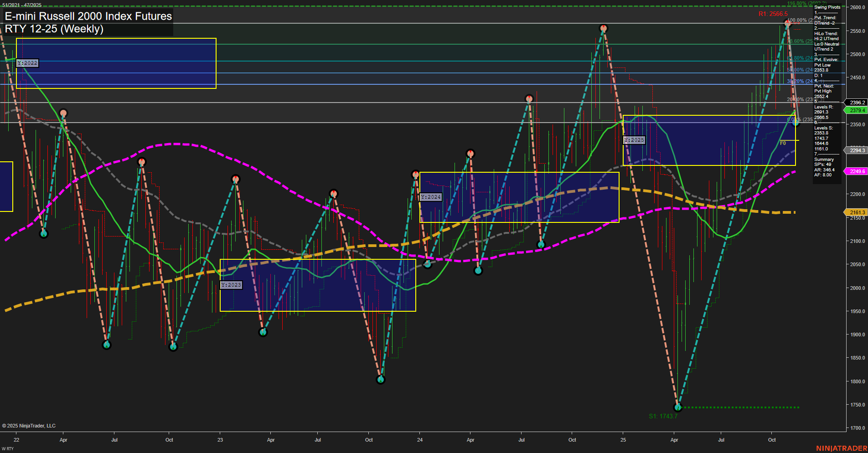Click the F0 label inside the Y:2025 box
This screenshot has width=868, height=453.
coord(783,142)
